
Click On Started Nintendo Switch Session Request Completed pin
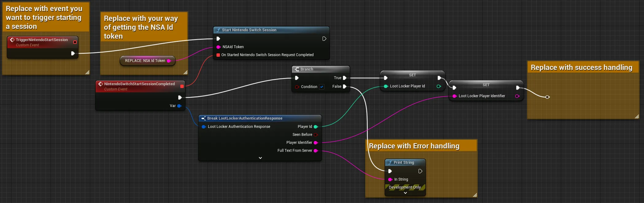pyautogui.click(x=218, y=55)
